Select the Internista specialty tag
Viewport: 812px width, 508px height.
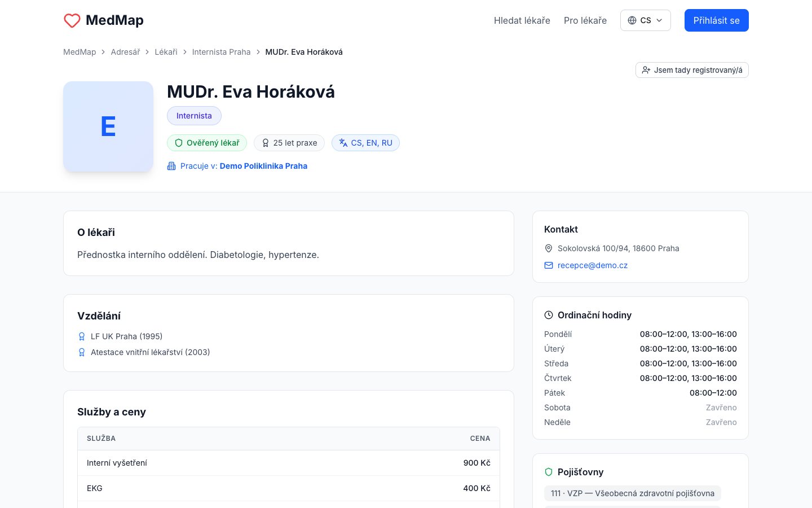click(x=194, y=116)
